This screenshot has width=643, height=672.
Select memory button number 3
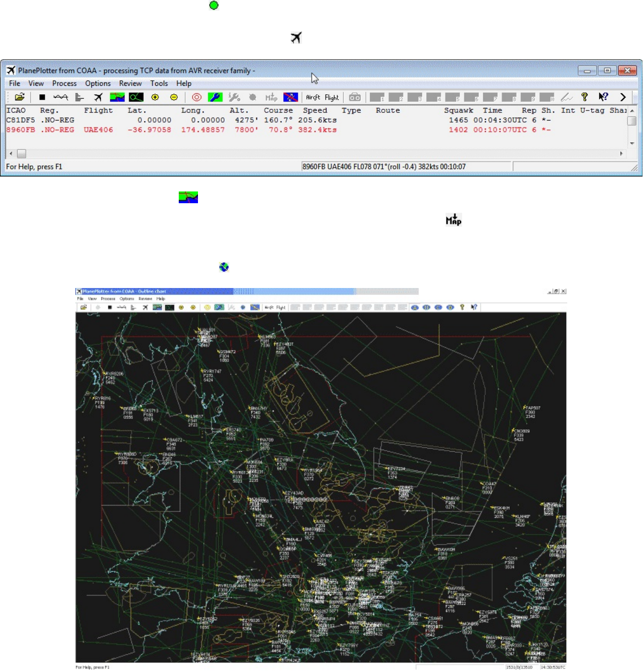coord(415,97)
